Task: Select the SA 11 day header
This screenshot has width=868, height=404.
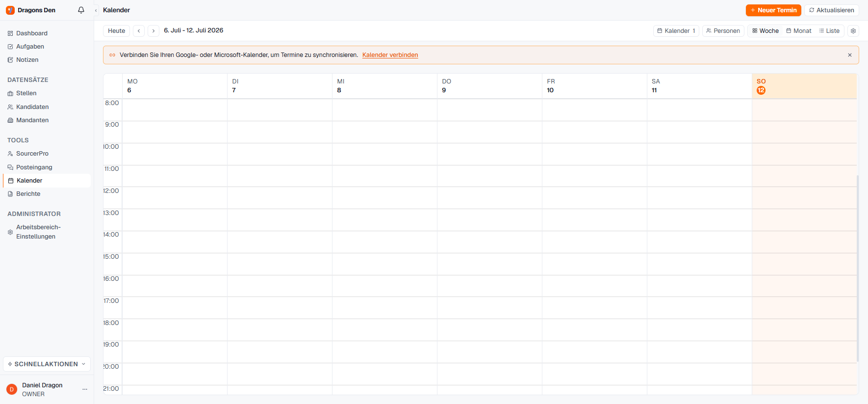Action: point(699,86)
